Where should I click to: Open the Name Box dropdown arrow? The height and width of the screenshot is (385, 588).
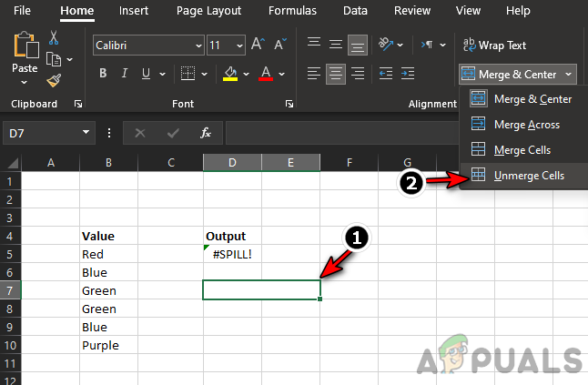(86, 133)
